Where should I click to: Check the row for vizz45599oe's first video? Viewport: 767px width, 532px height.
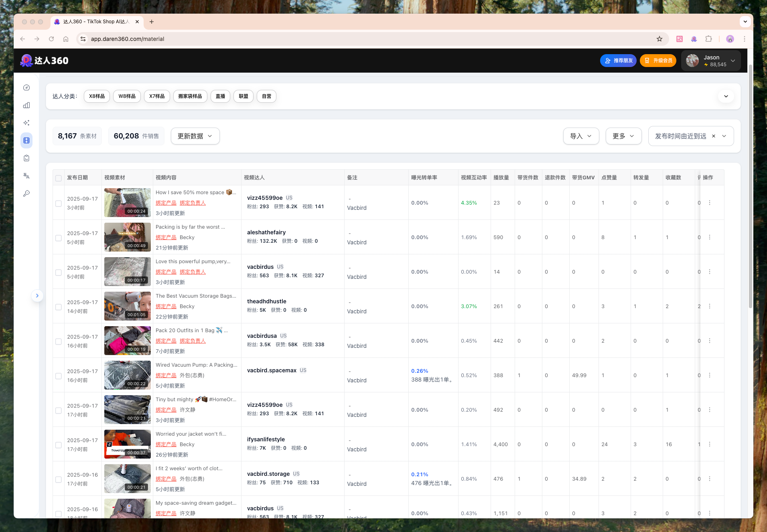(59, 203)
